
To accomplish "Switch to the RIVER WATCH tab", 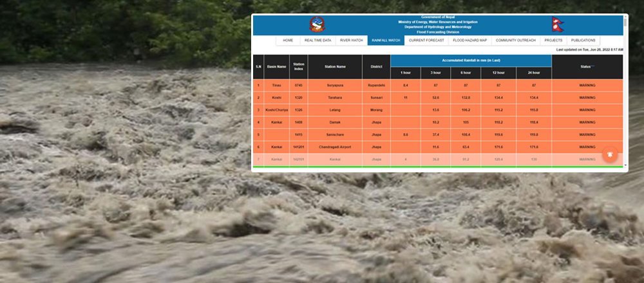I will tap(352, 41).
